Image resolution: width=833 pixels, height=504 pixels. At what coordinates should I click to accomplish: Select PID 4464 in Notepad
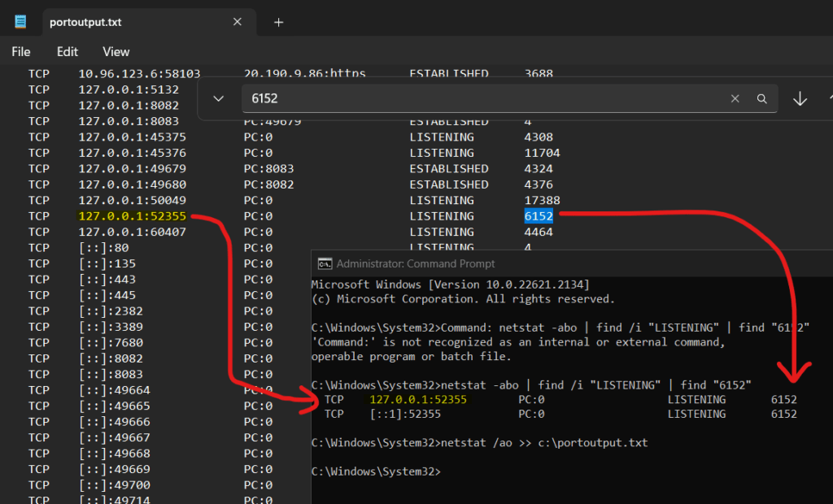point(539,232)
